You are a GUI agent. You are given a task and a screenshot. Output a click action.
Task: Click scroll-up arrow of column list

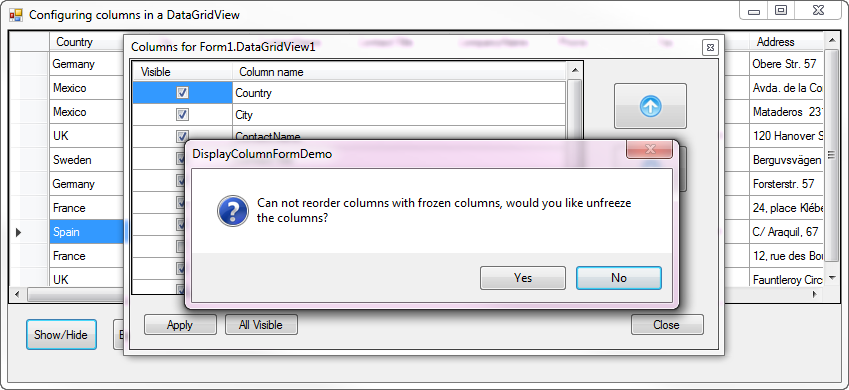pos(574,70)
